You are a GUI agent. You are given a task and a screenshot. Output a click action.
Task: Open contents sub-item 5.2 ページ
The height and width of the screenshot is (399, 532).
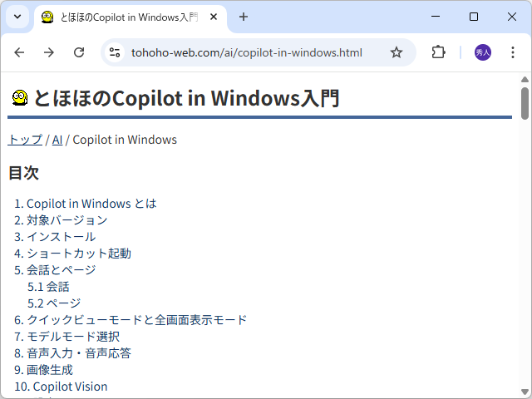point(54,303)
